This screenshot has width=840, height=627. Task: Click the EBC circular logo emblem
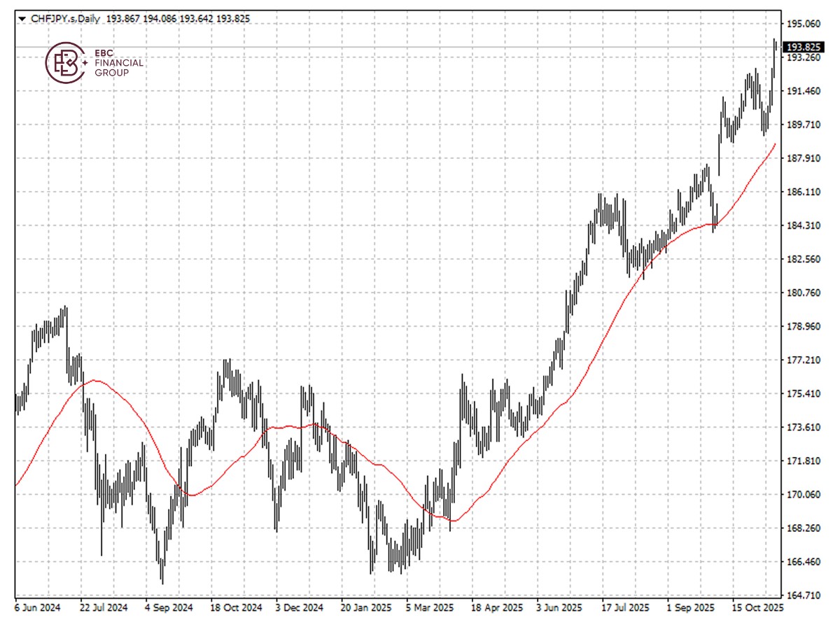coord(66,63)
